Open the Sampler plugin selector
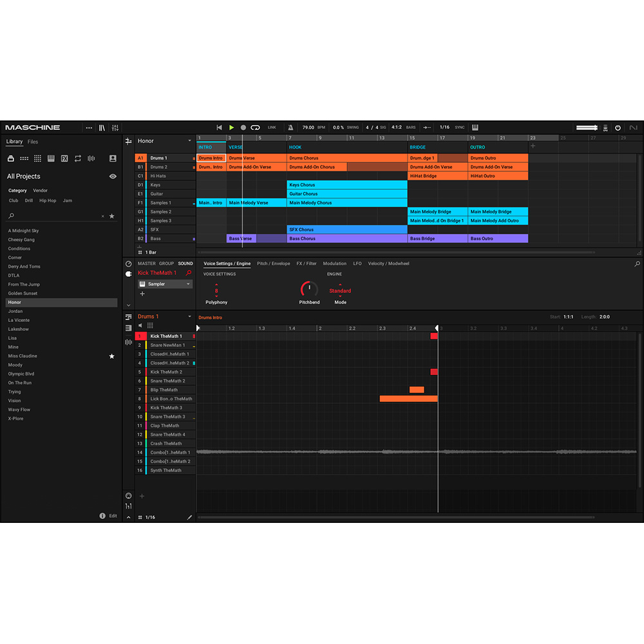Image resolution: width=644 pixels, height=644 pixels. pyautogui.click(x=164, y=283)
